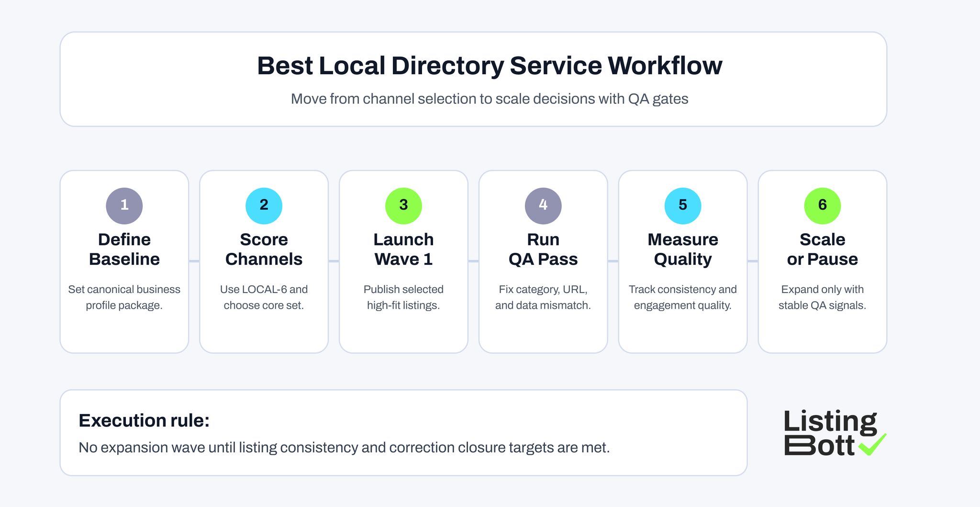Click the blue number 5 circle
This screenshot has height=507, width=980.
coord(683,205)
